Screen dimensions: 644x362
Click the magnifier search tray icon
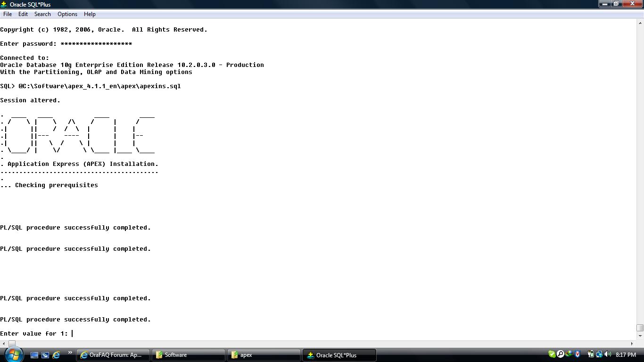[561, 354]
